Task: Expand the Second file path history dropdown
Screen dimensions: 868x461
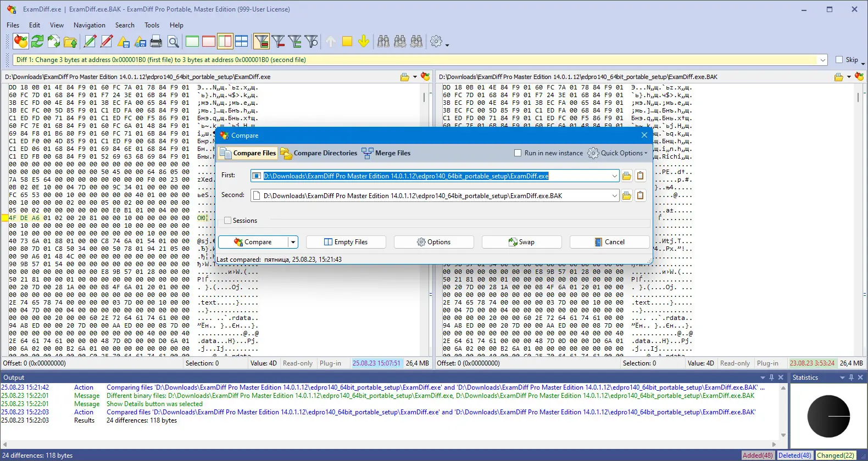Action: coord(615,196)
